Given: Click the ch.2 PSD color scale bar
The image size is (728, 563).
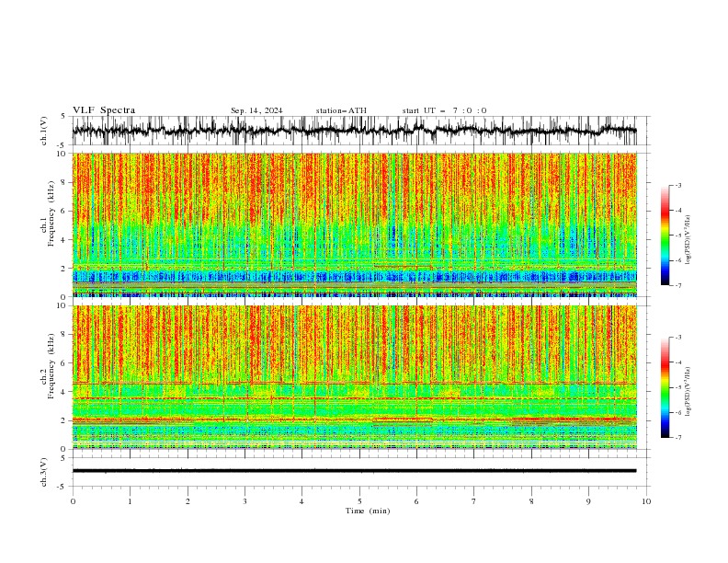Looking at the screenshot, I should coord(665,387).
